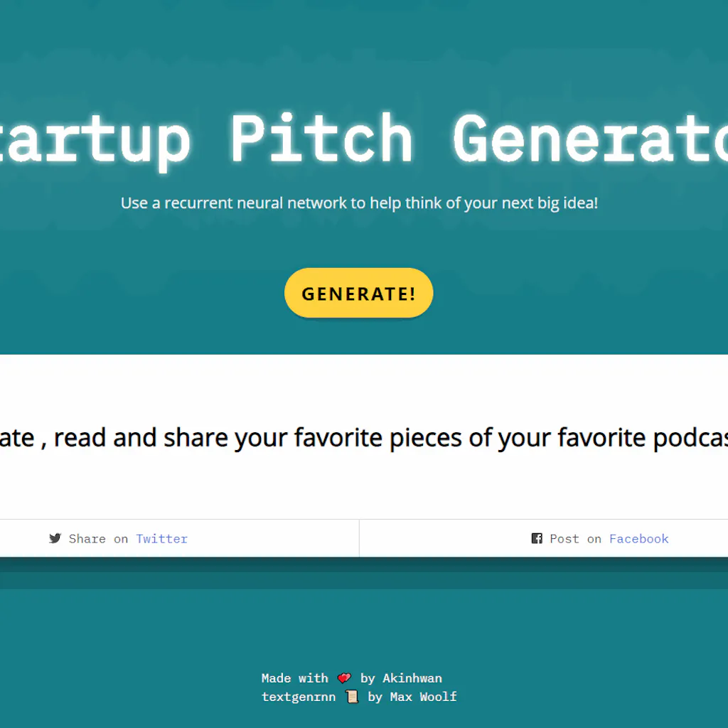Screen dimensions: 728x728
Task: Click the Twitter bird beside Share on
Action: [x=55, y=538]
